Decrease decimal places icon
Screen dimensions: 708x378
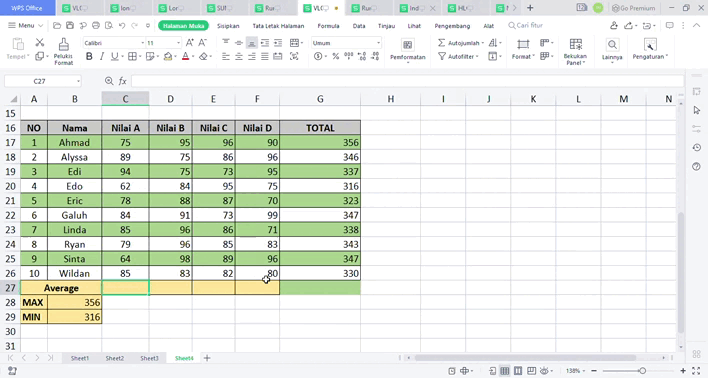[x=375, y=56]
